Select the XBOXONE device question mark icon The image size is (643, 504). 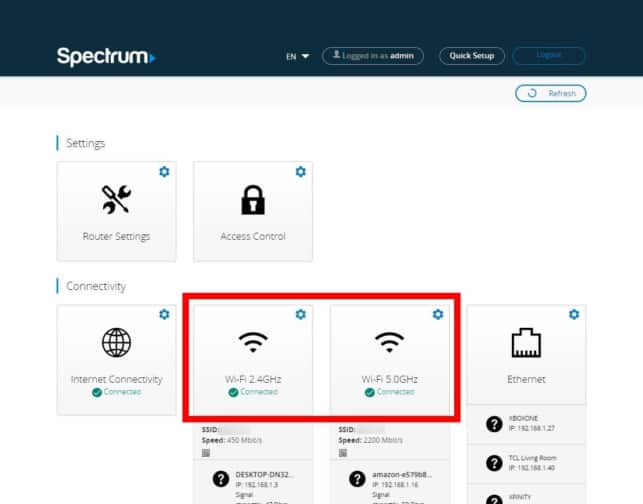coord(493,424)
